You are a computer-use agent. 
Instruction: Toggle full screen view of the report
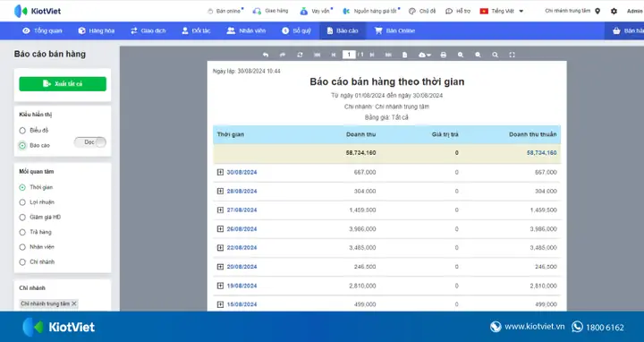coord(512,55)
